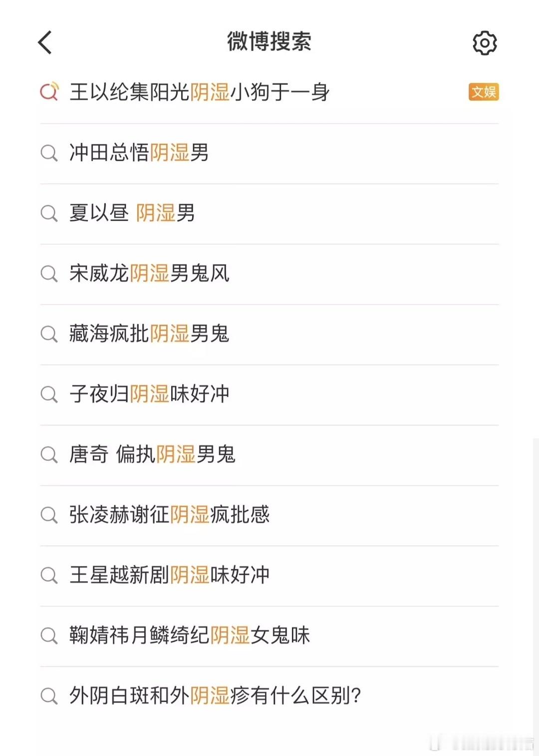This screenshot has height=756, width=539.
Task: Open 外阴白斑和外阴湿疹有什么区别 suggestion
Action: click(x=269, y=696)
